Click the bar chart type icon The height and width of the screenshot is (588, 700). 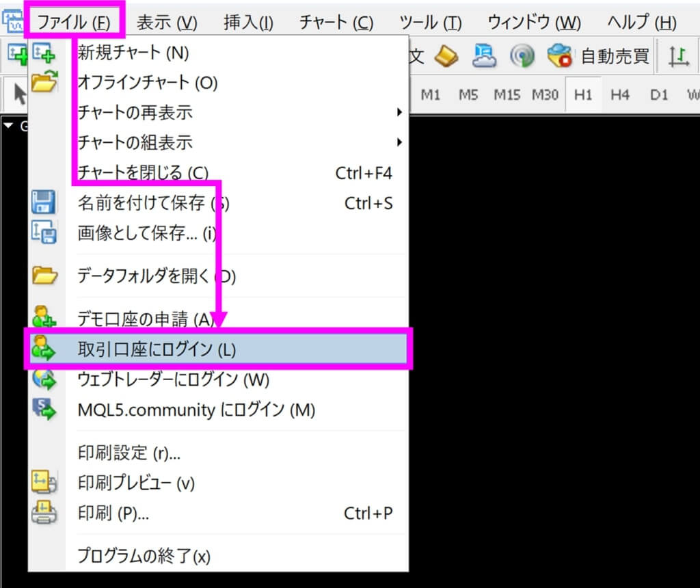678,57
